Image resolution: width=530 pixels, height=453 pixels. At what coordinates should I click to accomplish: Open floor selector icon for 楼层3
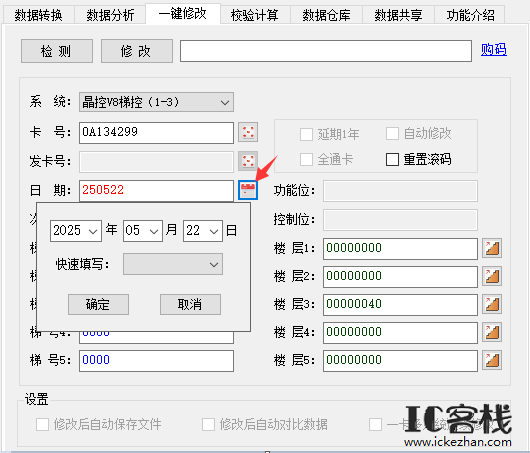(492, 305)
